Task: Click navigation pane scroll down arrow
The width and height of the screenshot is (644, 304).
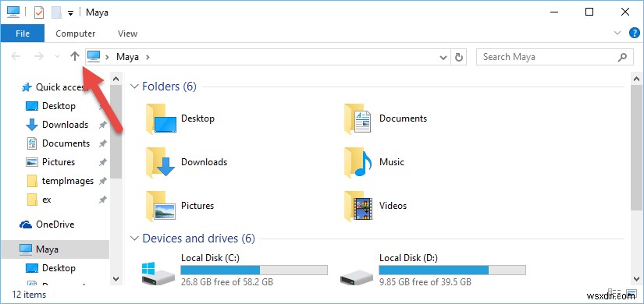Action: pos(116,278)
